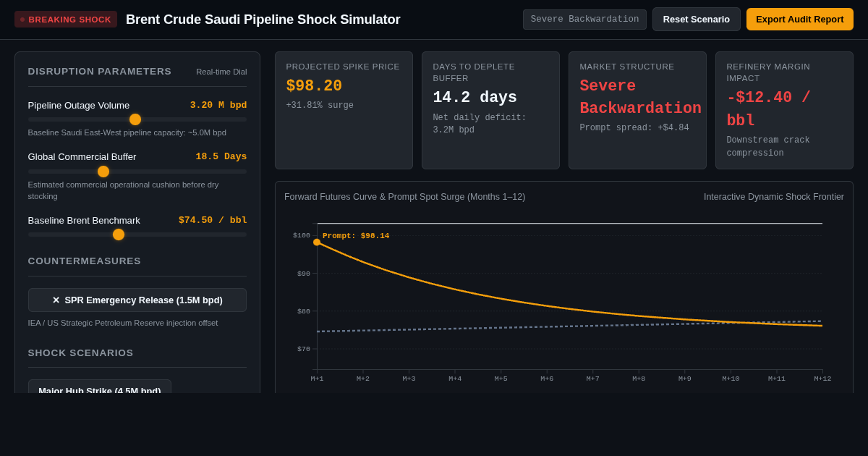Click the $80 y-axis label
The height and width of the screenshot is (456, 868).
(x=304, y=311)
